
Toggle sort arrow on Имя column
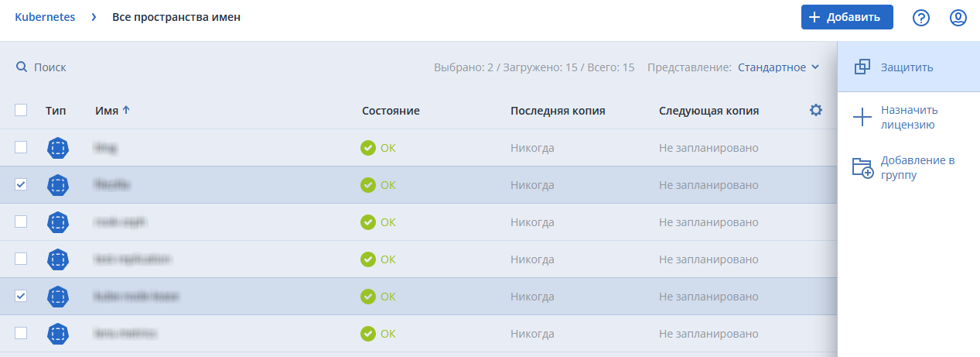tap(126, 111)
